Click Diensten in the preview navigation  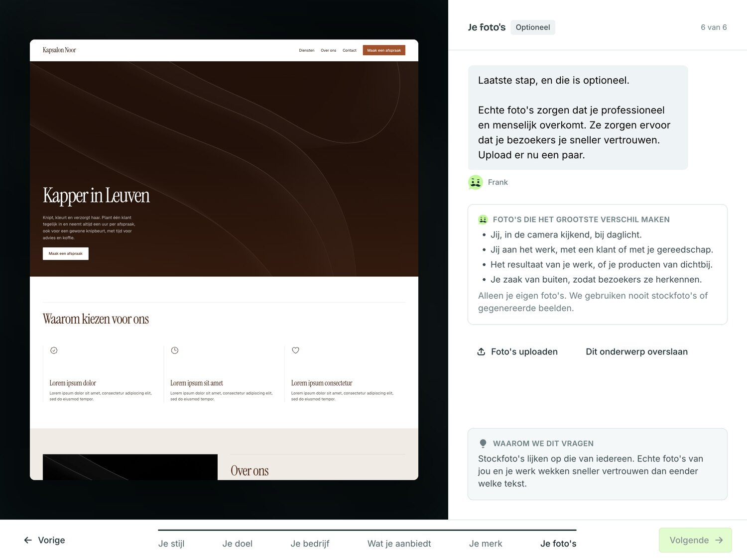[307, 50]
